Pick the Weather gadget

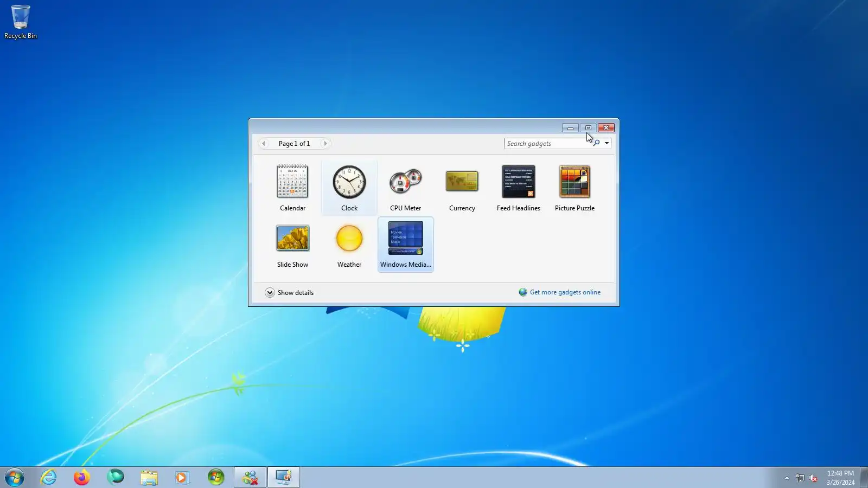tap(349, 245)
